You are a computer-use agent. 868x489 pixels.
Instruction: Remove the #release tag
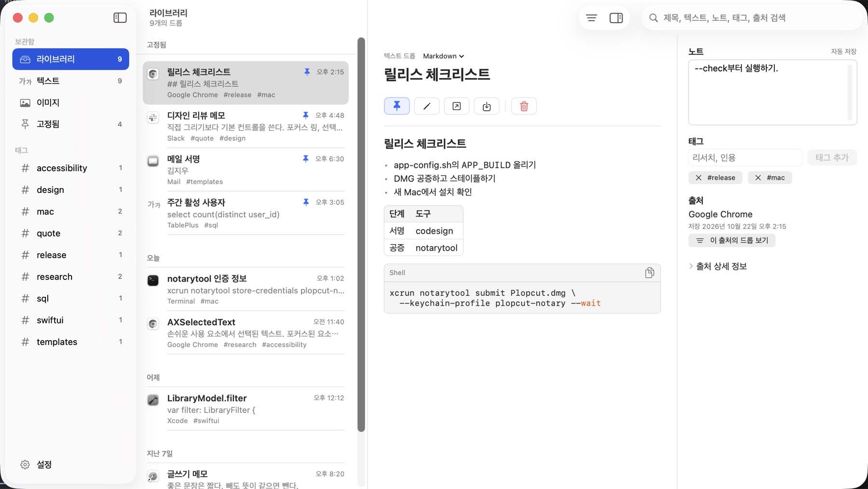[698, 178]
